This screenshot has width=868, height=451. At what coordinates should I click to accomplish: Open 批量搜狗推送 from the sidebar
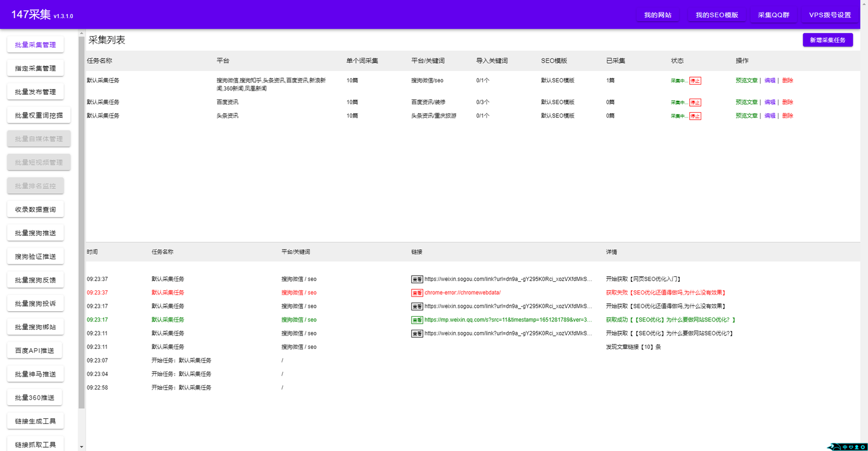35,233
